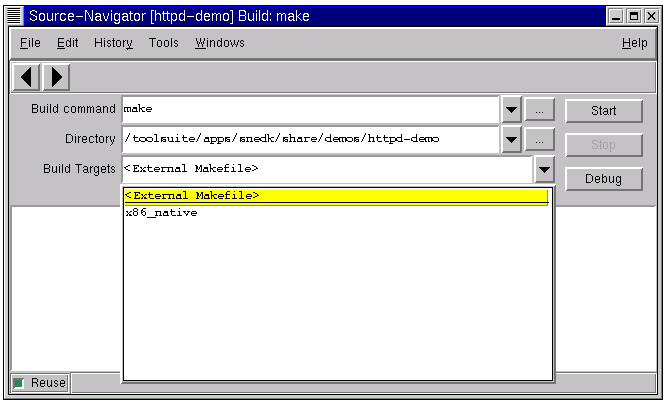Image resolution: width=664 pixels, height=402 pixels.
Task: Click the back navigation arrow icon
Action: (26, 77)
